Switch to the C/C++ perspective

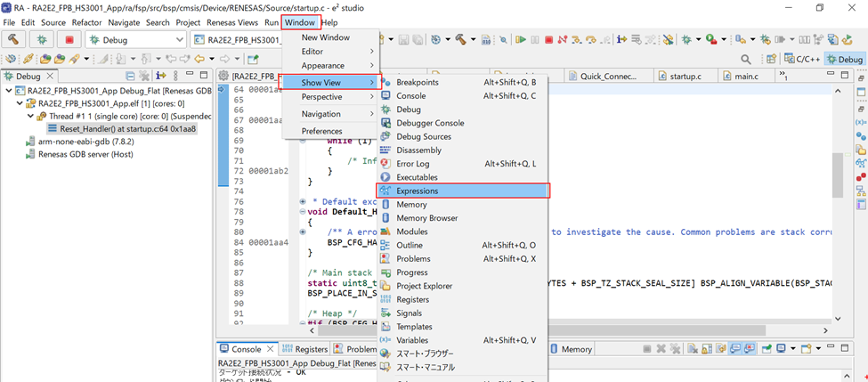pyautogui.click(x=801, y=59)
